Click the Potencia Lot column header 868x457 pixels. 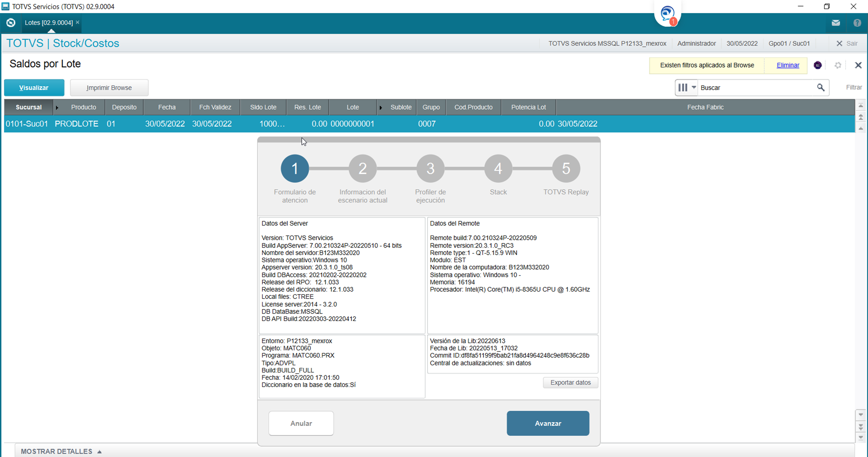pos(528,107)
